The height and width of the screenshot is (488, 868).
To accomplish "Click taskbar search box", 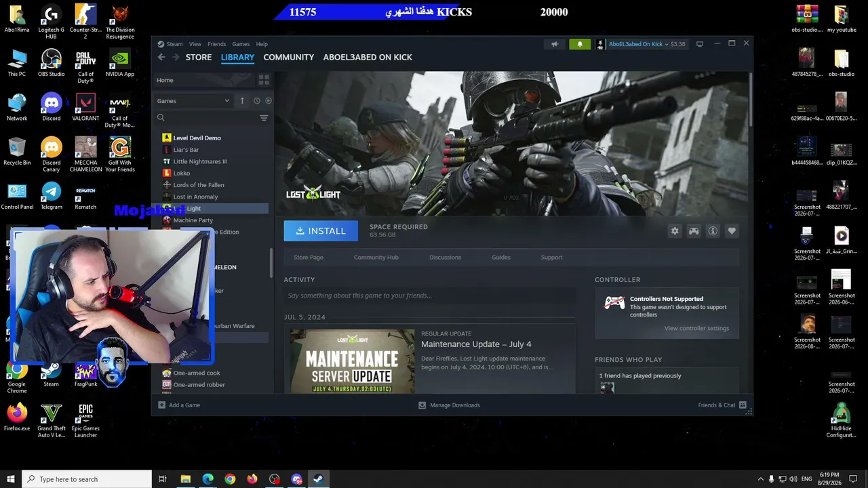I will click(x=87, y=479).
